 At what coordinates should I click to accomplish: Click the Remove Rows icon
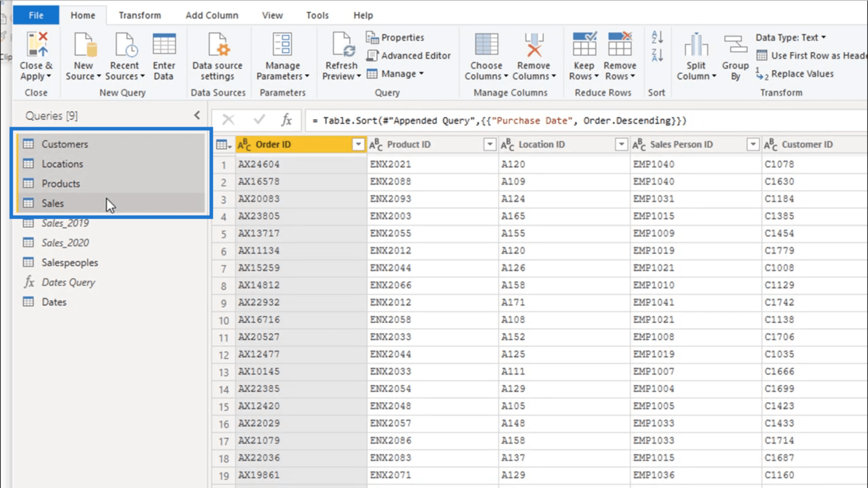point(620,44)
